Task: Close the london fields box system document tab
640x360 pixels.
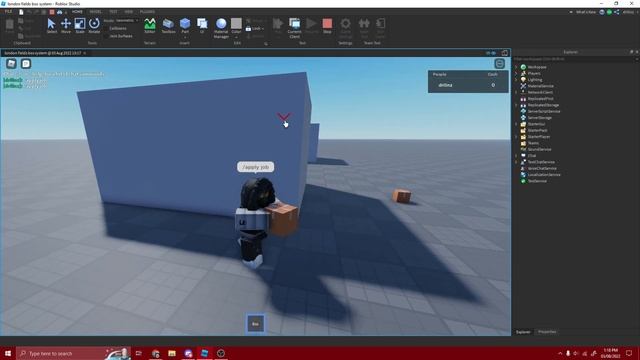Action: tap(85, 53)
